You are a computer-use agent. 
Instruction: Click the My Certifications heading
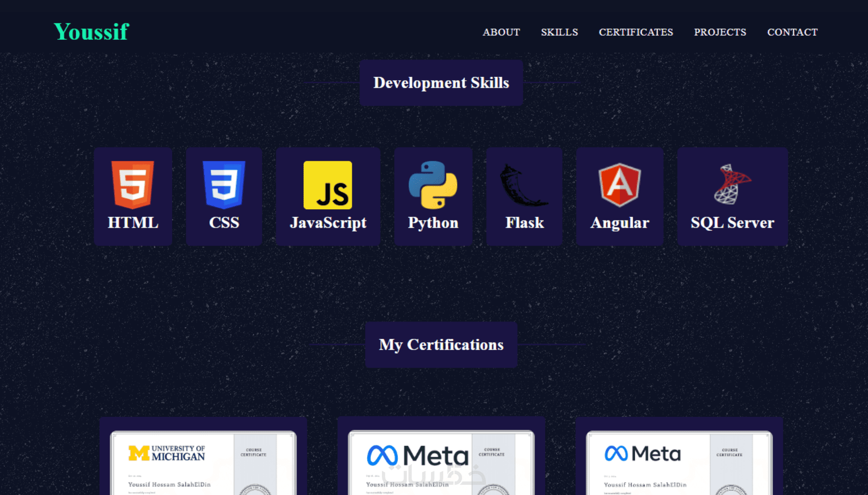(441, 345)
